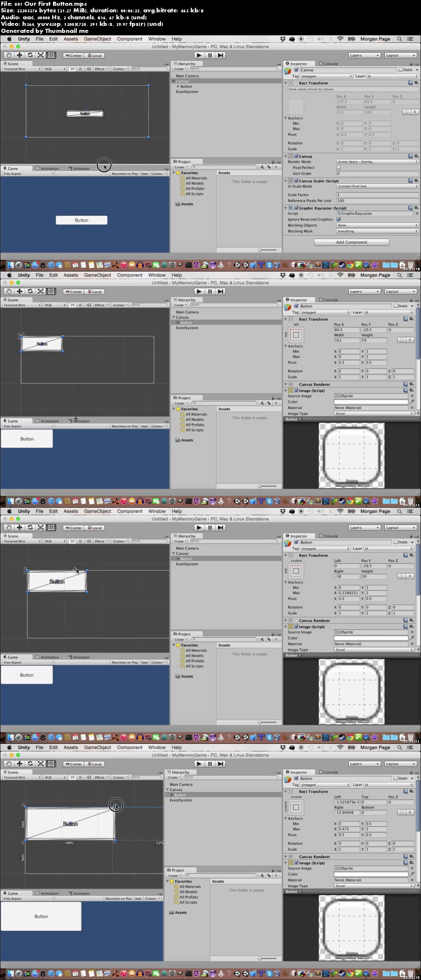The height and width of the screenshot is (980, 421).
Task: Open the Canvas component gear menu
Action: [416, 156]
